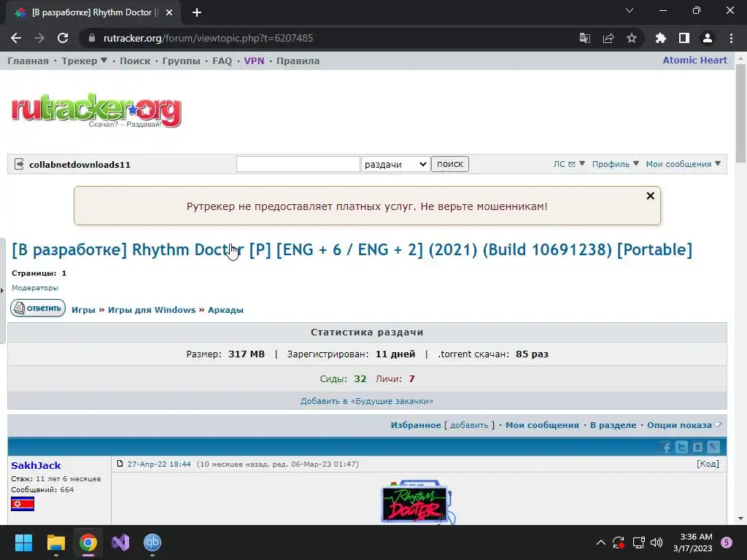
Task: Open the translate page icon
Action: click(x=584, y=38)
